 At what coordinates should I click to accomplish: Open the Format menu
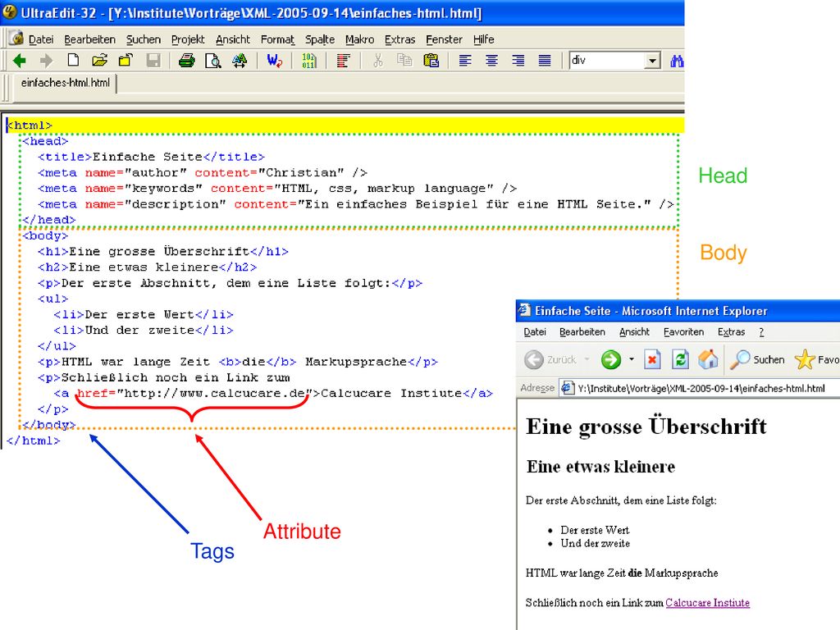277,39
